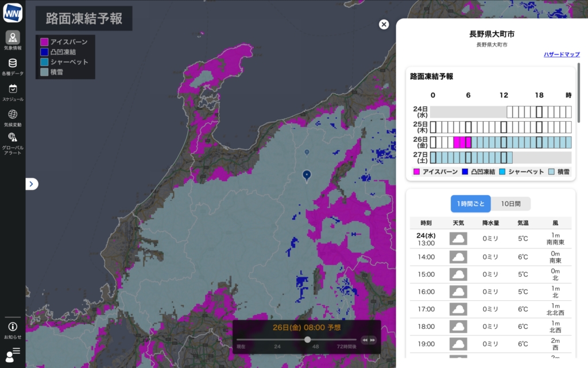Switch to the 1時間ごと hourly tab
588x368 pixels.
pyautogui.click(x=470, y=204)
